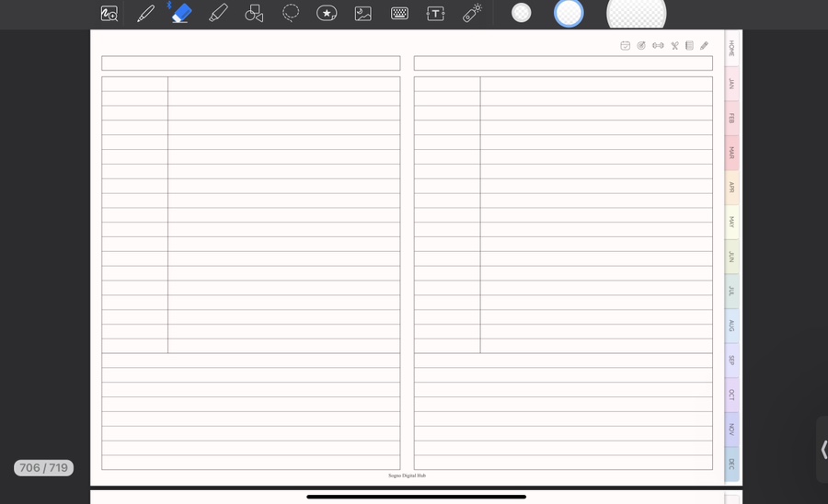
Task: Go to the APR tab
Action: point(731,188)
